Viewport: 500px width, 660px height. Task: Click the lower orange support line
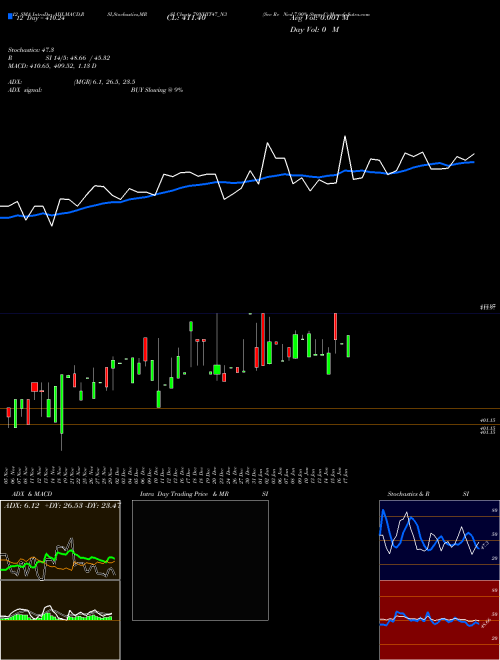coord(250,425)
